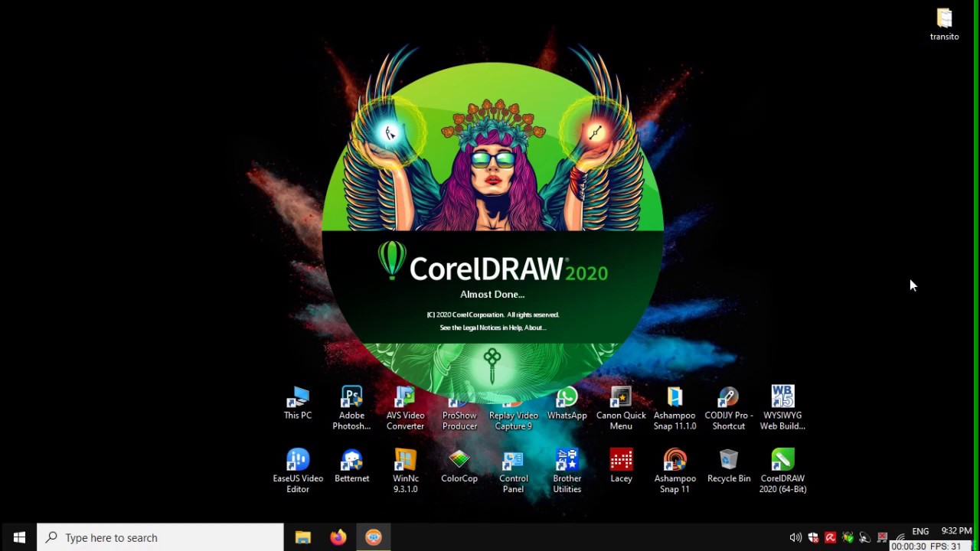The height and width of the screenshot is (551, 980).
Task: Select the CorelDRAW 2020 (64-Bit) shortcut
Action: tap(782, 471)
